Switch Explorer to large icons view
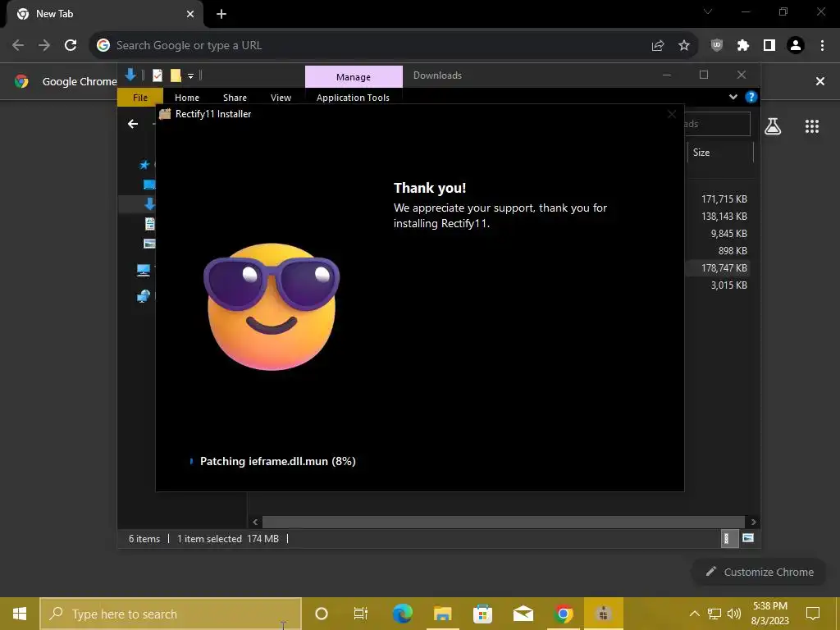 pyautogui.click(x=748, y=538)
